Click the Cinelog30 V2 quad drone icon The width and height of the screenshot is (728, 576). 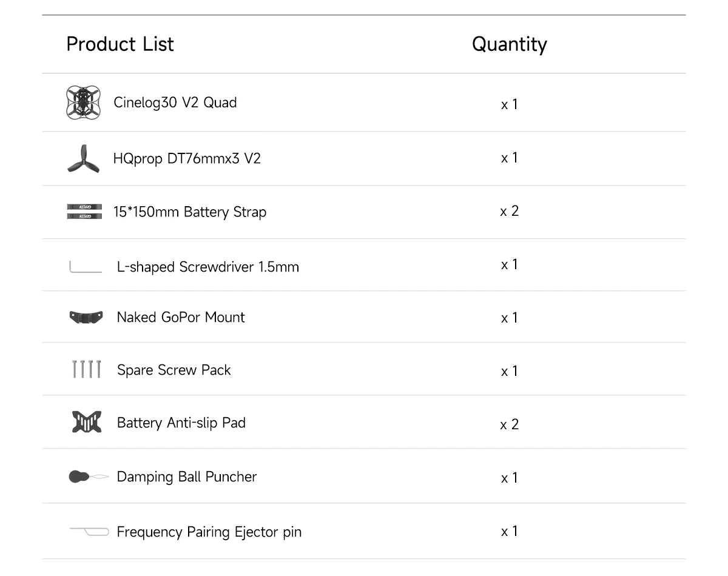point(83,102)
